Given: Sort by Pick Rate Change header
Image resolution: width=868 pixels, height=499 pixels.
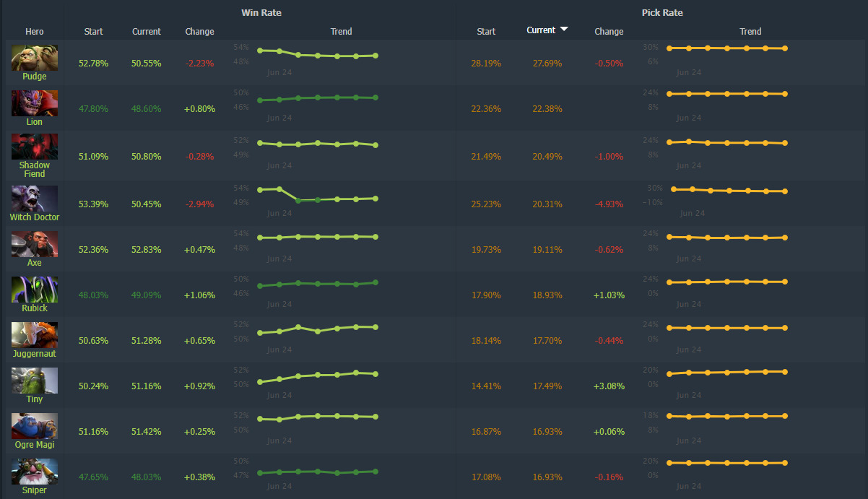Looking at the screenshot, I should 609,32.
